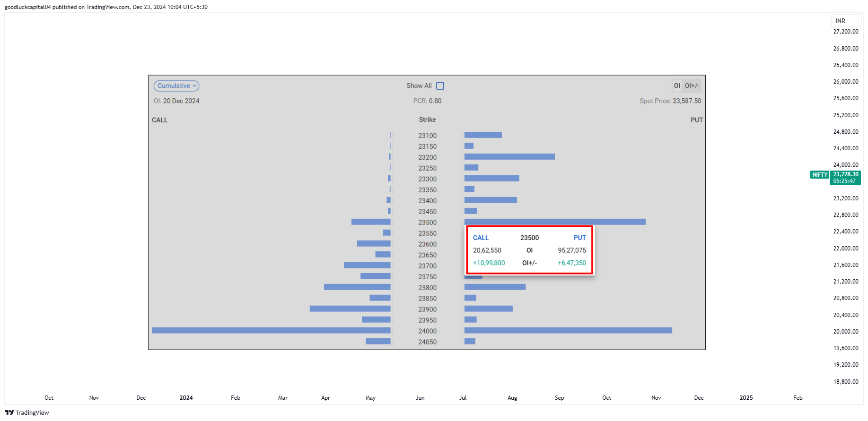The width and height of the screenshot is (868, 421).
Task: Click the 23800 call OI bar
Action: (357, 287)
